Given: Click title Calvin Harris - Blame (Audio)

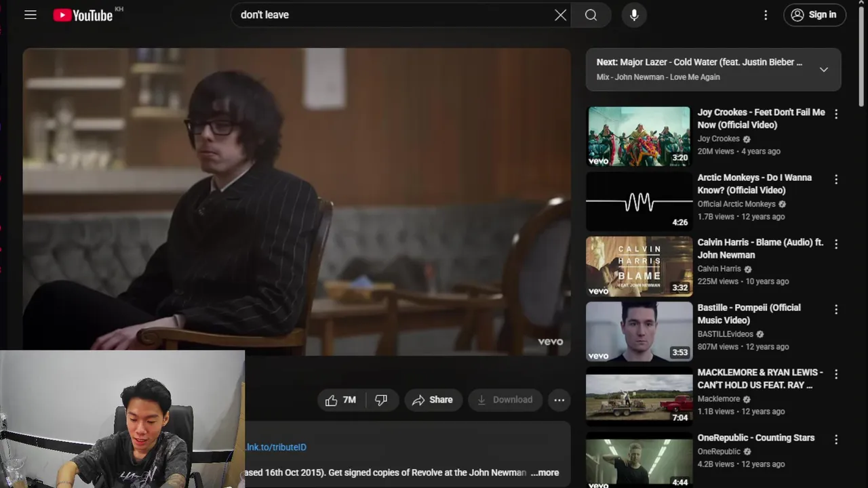Looking at the screenshot, I should [x=760, y=249].
